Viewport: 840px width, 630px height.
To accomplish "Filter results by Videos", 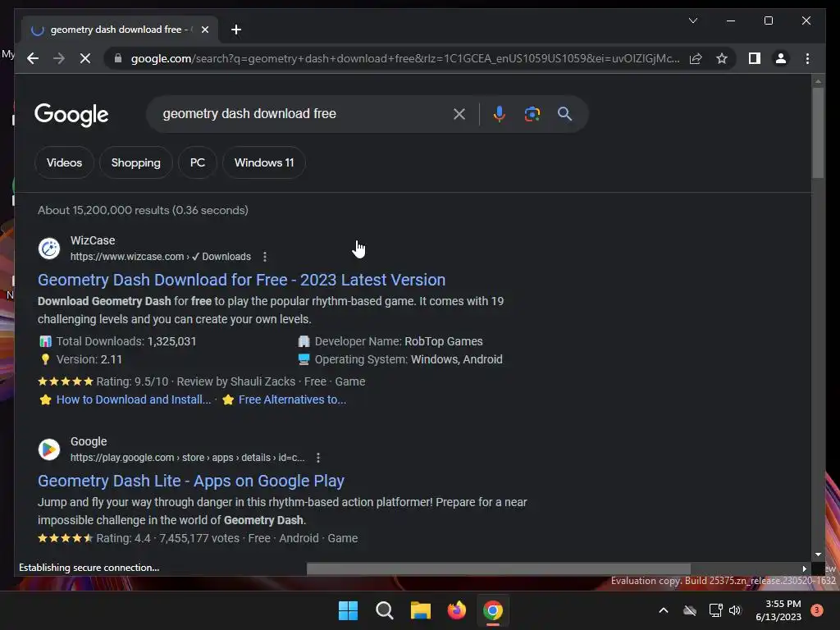I will 64,162.
